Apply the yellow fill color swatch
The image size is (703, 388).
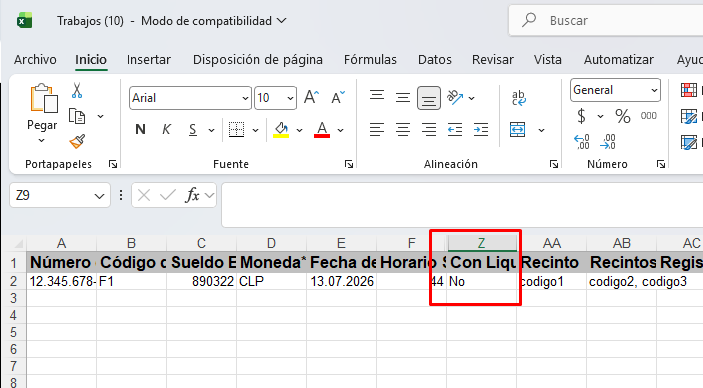(281, 130)
